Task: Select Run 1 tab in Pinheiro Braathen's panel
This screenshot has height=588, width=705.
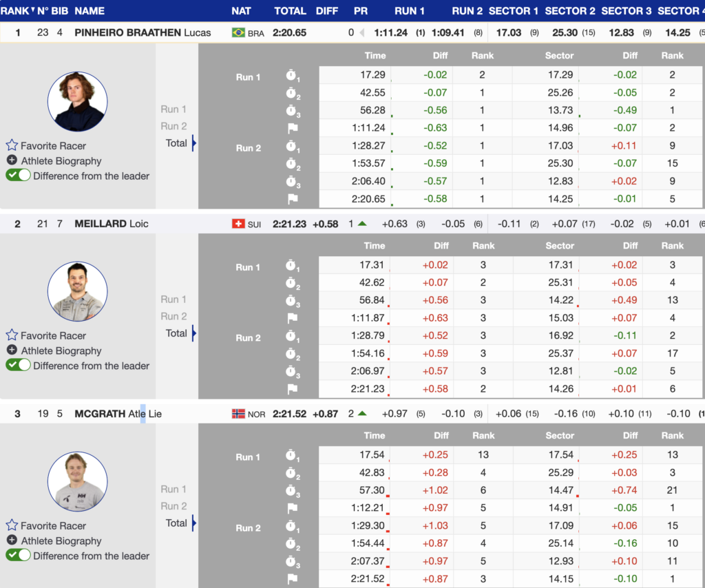Action: pos(173,109)
